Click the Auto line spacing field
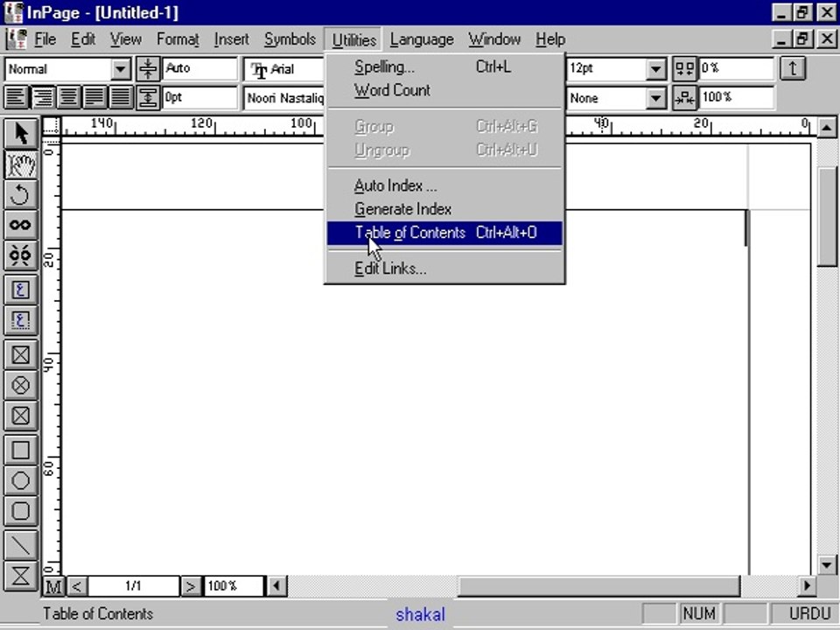The width and height of the screenshot is (840, 630). coord(199,68)
